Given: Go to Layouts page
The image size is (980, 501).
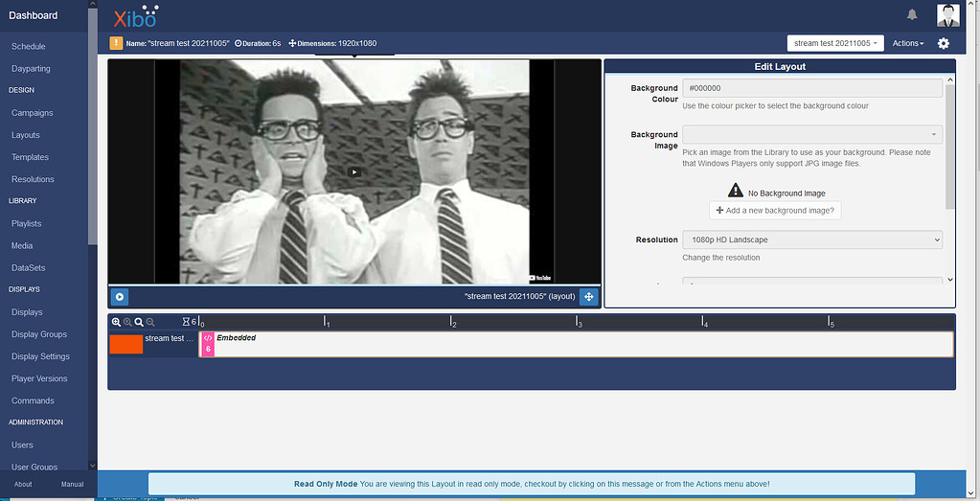Looking at the screenshot, I should pos(25,135).
